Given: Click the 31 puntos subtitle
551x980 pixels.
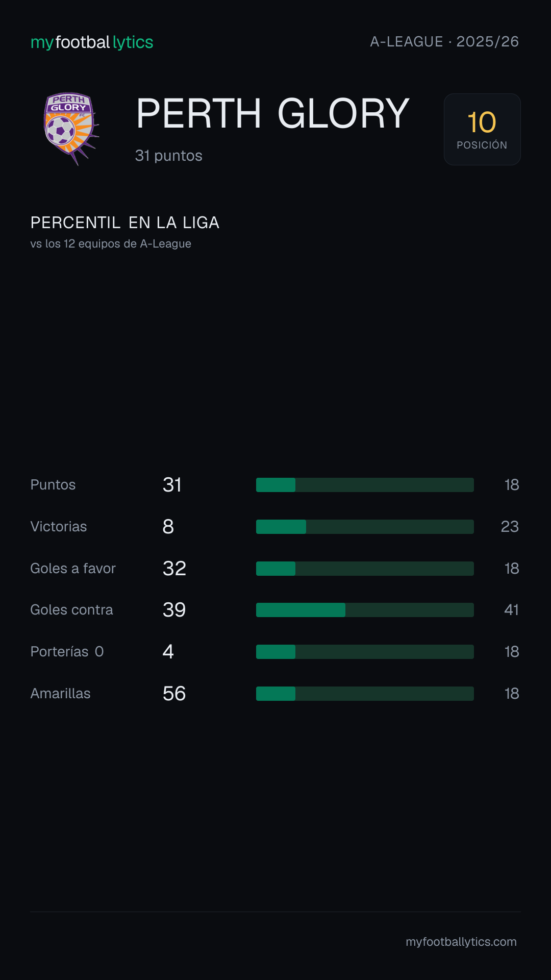Looking at the screenshot, I should point(169,156).
